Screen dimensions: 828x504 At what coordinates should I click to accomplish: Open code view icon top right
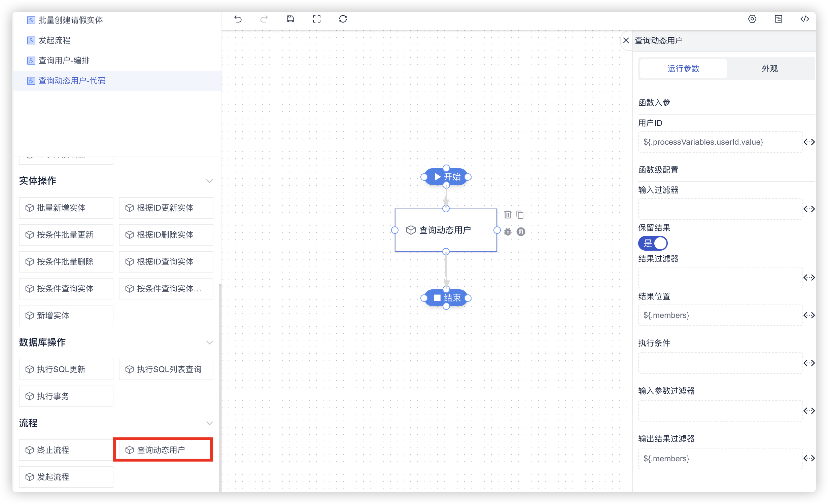pyautogui.click(x=804, y=19)
